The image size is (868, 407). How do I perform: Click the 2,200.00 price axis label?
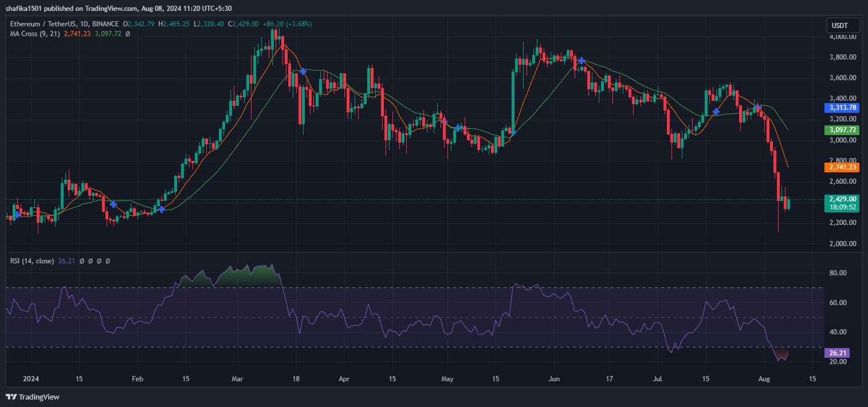pyautogui.click(x=842, y=223)
